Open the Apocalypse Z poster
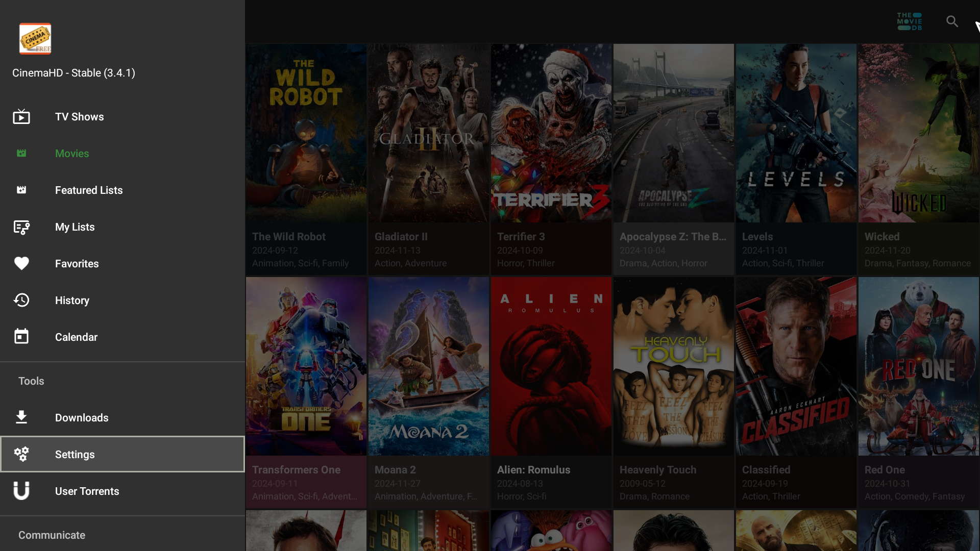The height and width of the screenshot is (551, 980). (674, 133)
